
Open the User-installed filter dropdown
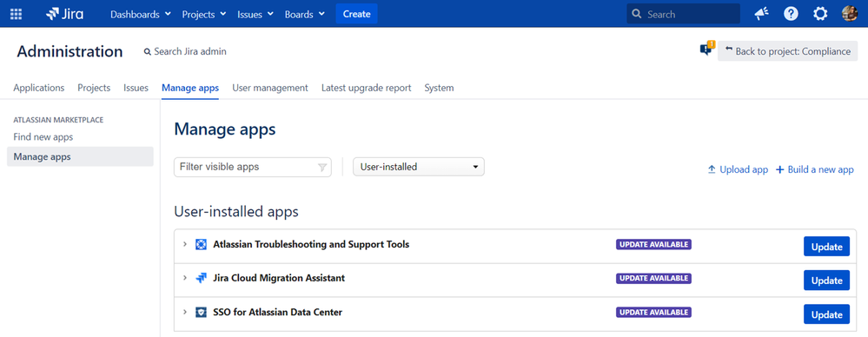419,167
